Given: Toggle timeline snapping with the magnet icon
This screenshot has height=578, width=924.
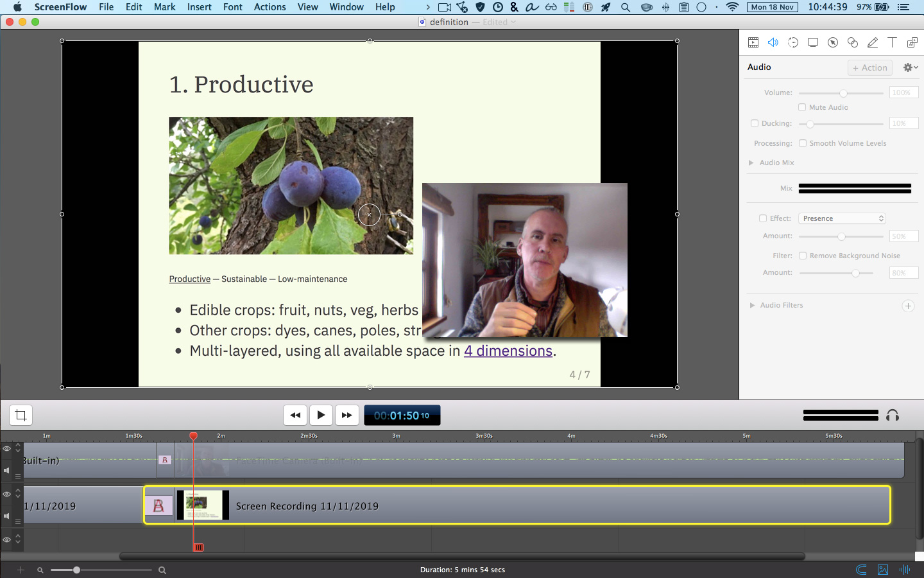Looking at the screenshot, I should tap(861, 570).
